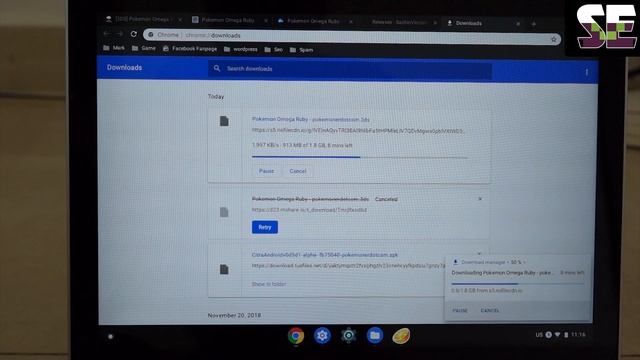Cancel the Pokemon Omega Ruby download
The height and width of the screenshot is (360, 640).
(x=298, y=171)
